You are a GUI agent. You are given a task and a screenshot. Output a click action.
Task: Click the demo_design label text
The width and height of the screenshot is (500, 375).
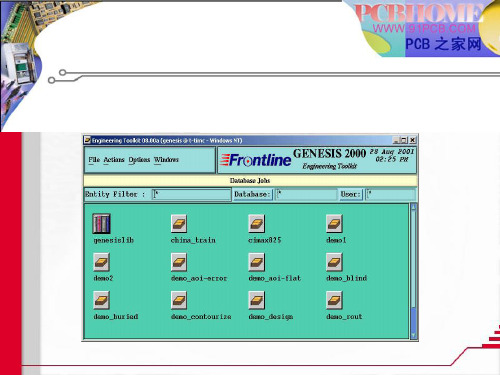click(271, 317)
